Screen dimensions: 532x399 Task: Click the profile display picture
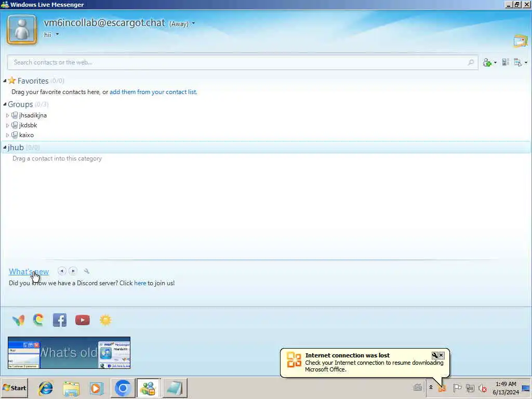tap(22, 30)
